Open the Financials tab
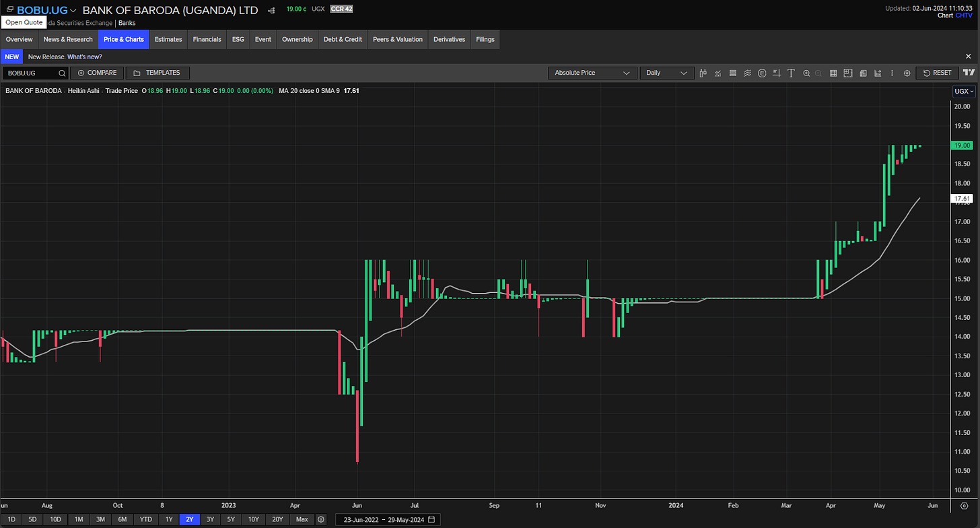 207,39
